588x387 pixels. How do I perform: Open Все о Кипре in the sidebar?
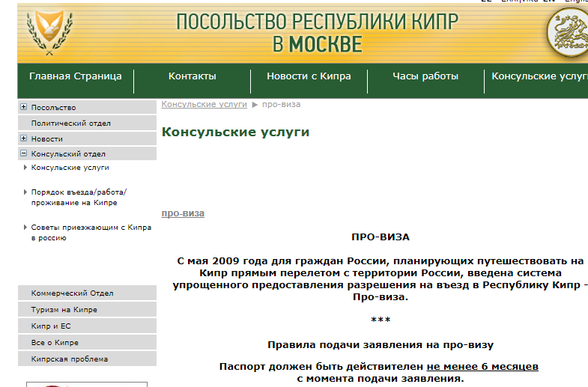point(87,342)
